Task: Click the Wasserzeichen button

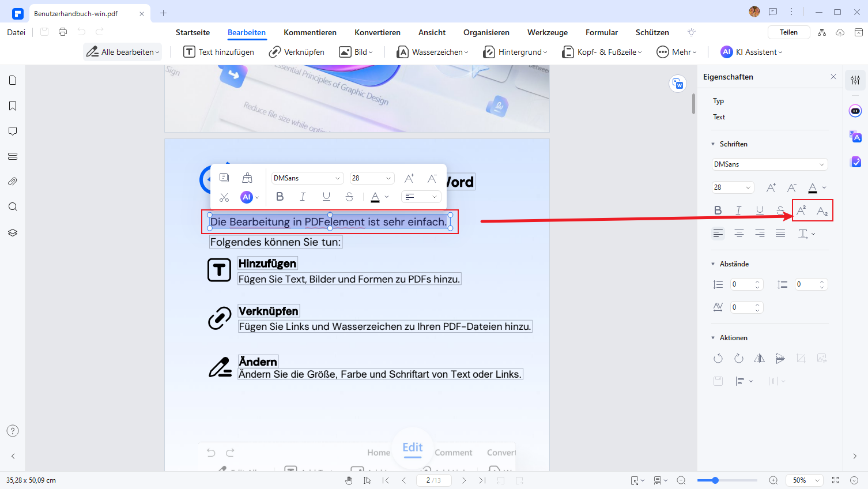Action: coord(432,52)
